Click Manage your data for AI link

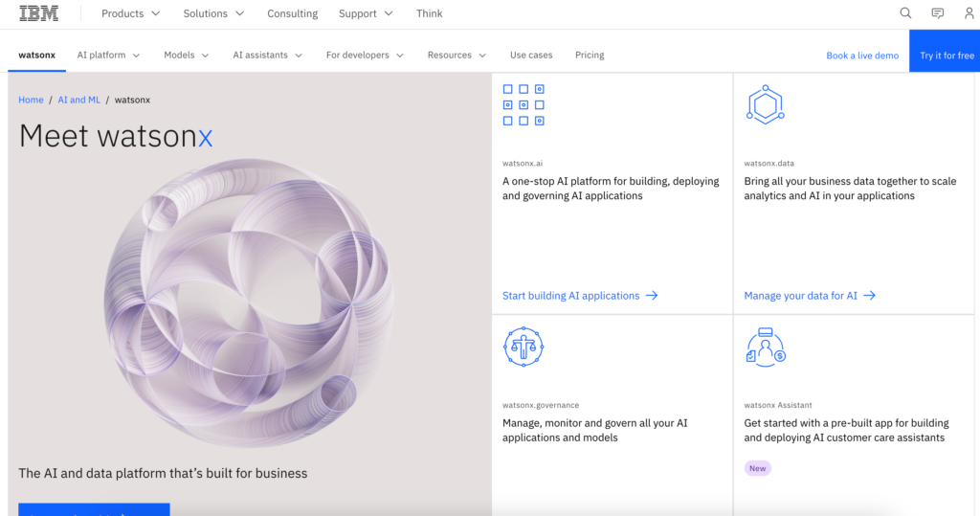tap(801, 295)
